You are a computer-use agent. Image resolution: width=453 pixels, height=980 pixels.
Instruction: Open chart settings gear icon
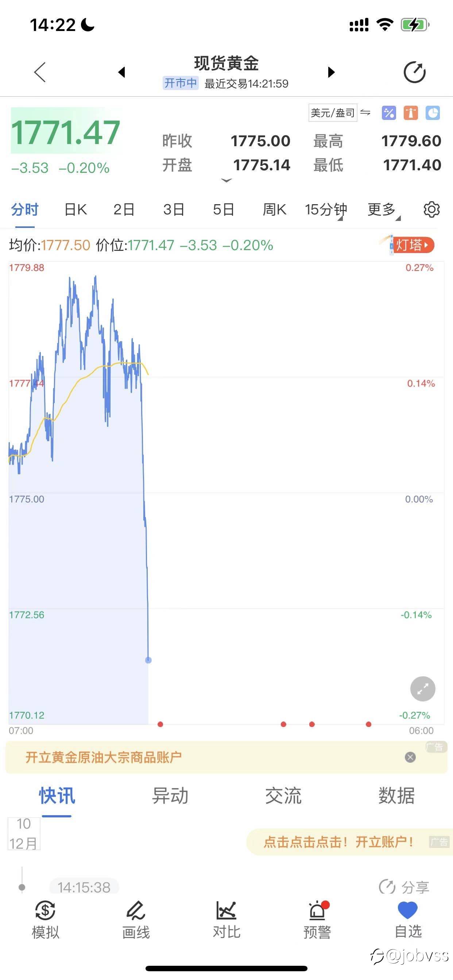tap(431, 209)
